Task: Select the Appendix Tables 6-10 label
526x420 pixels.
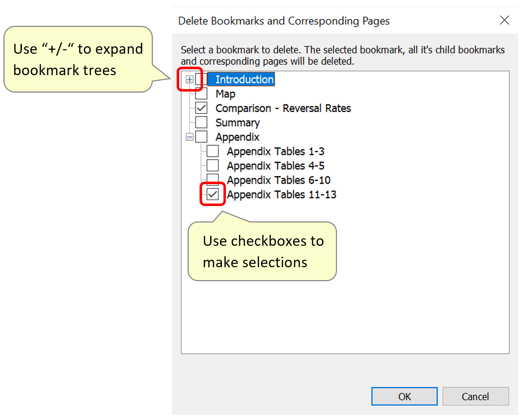Action: click(x=279, y=180)
